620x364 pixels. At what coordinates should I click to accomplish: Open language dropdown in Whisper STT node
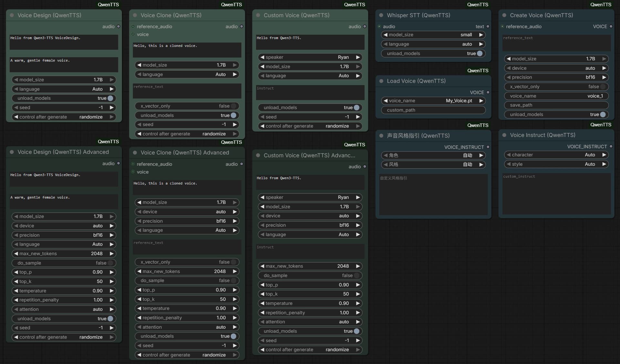433,44
